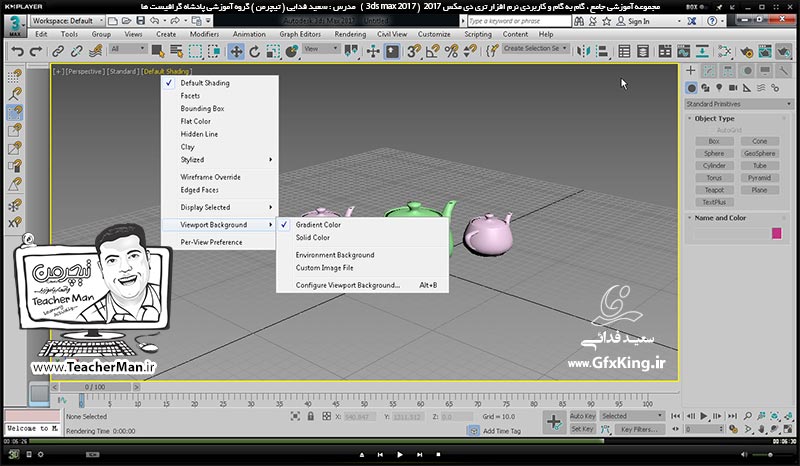Image resolution: width=800 pixels, height=466 pixels.
Task: Switch to the Hierarchy panel tab icon
Action: click(x=728, y=71)
